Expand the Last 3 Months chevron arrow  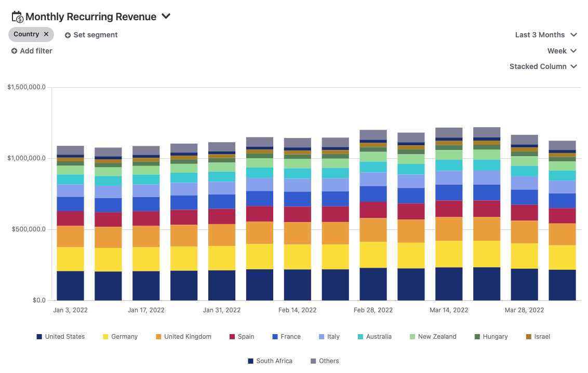point(573,35)
